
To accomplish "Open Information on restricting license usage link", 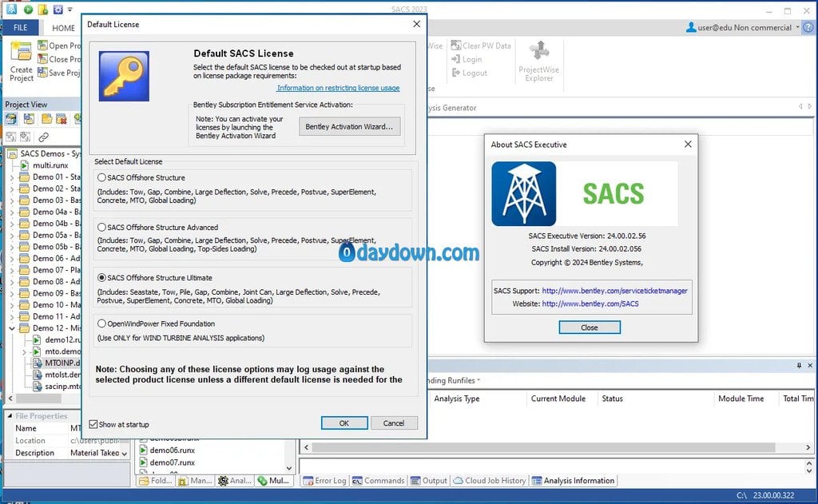I will (338, 88).
